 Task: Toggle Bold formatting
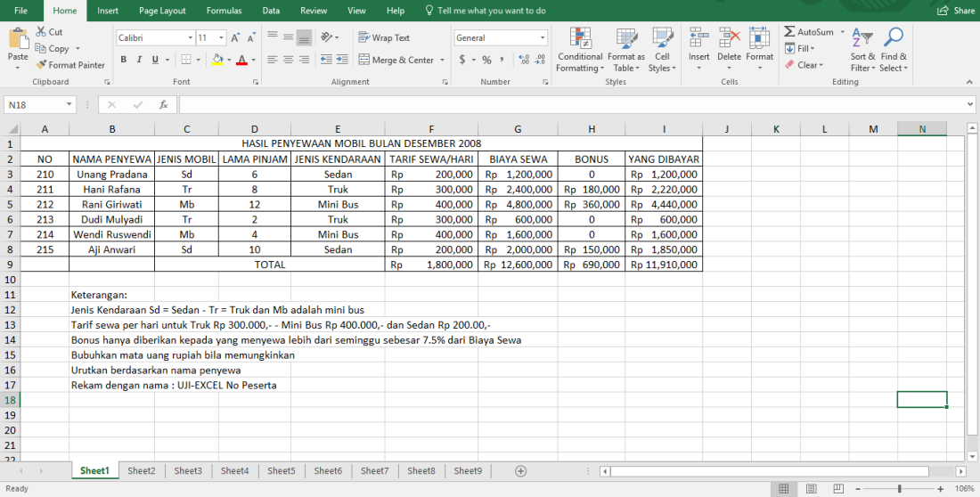point(124,60)
